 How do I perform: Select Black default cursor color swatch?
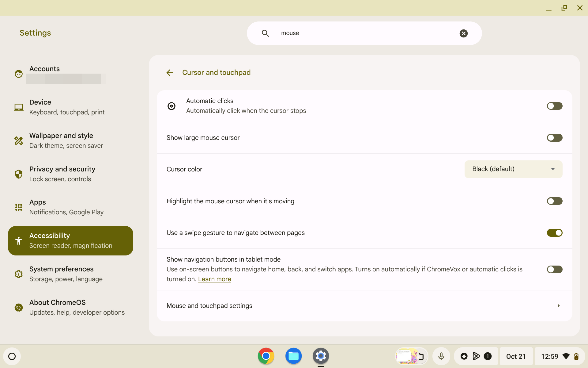[513, 169]
